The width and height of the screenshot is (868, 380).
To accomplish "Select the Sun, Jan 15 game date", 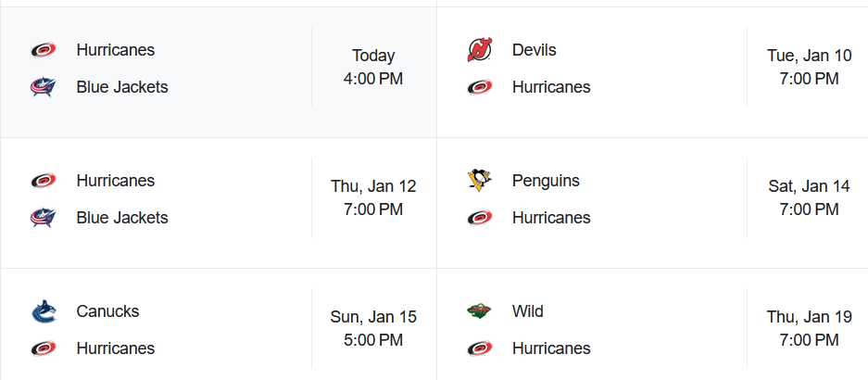I will 373,317.
